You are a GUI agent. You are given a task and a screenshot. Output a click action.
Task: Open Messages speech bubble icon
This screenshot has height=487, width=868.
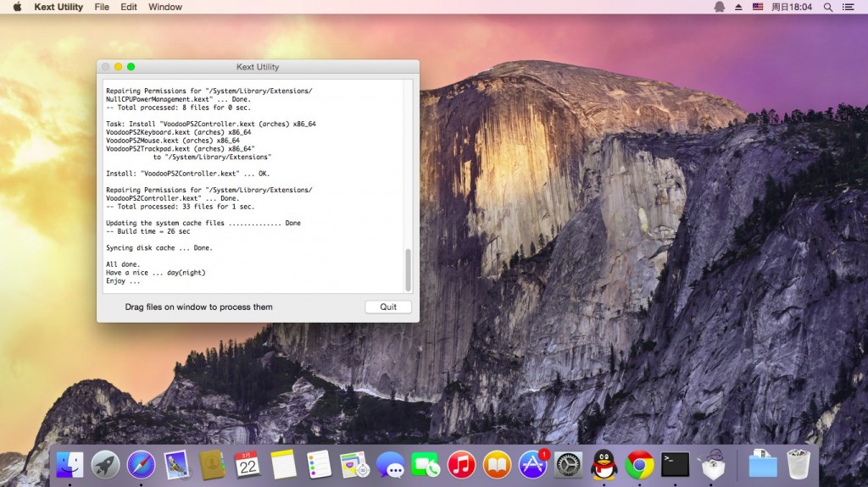[390, 465]
